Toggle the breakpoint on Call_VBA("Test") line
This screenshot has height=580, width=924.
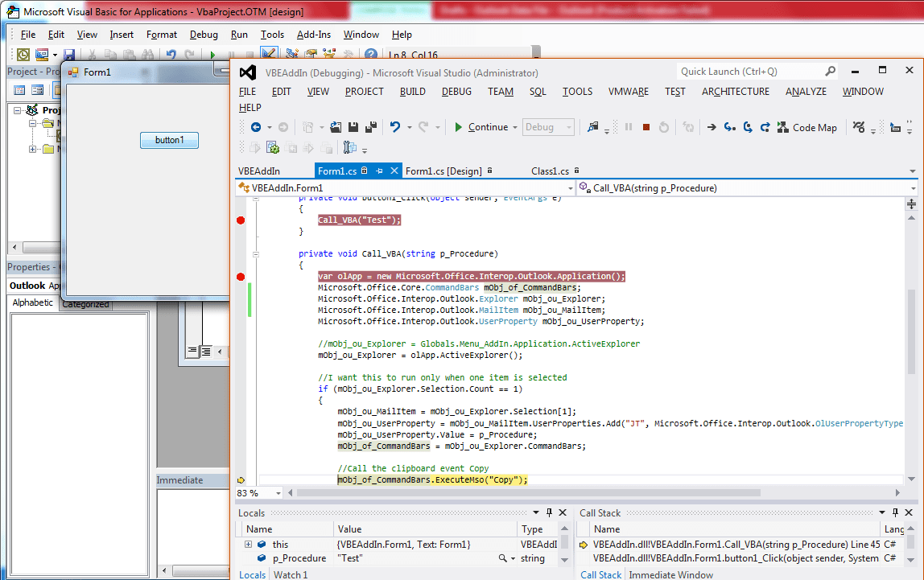tap(241, 220)
